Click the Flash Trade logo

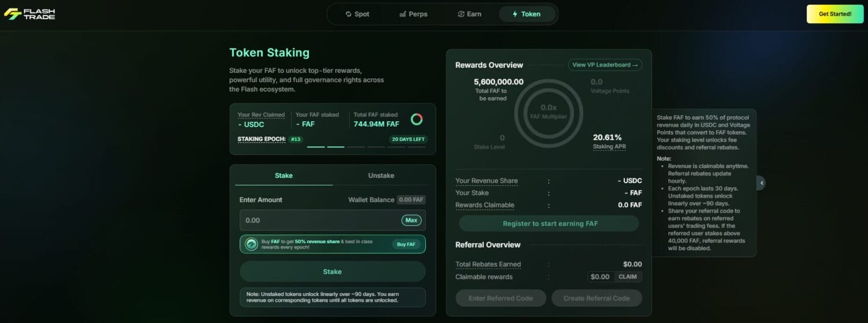click(x=30, y=13)
